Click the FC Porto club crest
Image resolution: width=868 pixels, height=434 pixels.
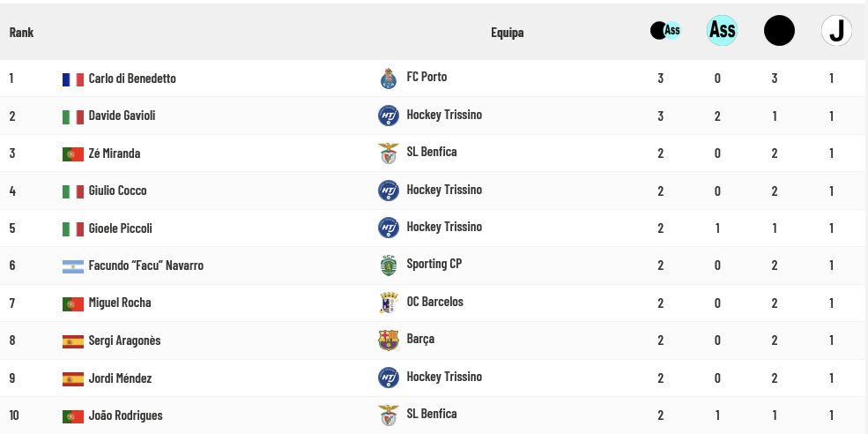[x=389, y=79]
